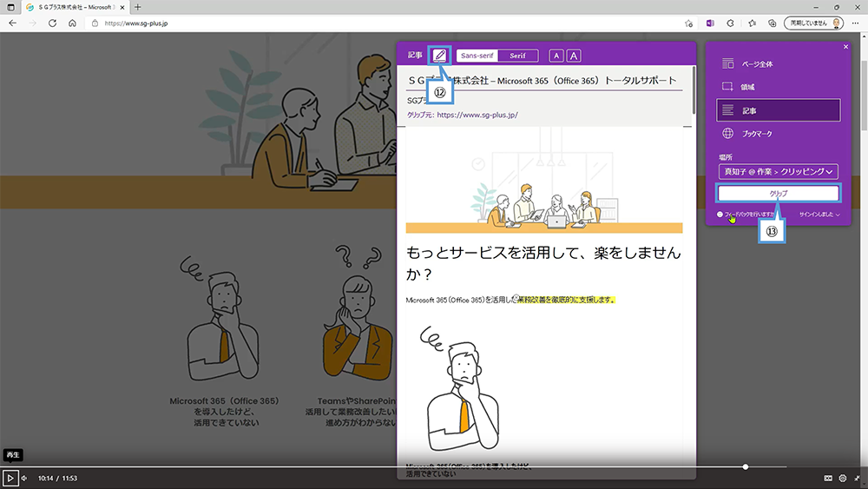Screen dimensions: 868x489
Task: Click the heading もっとサービスを活用して、楽をしませんか？
Action: (x=543, y=263)
